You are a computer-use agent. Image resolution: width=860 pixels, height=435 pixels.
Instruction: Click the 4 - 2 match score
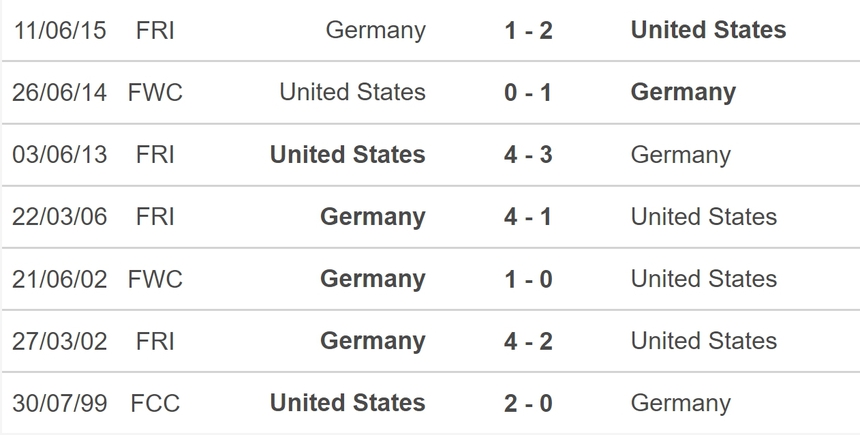pos(528,341)
